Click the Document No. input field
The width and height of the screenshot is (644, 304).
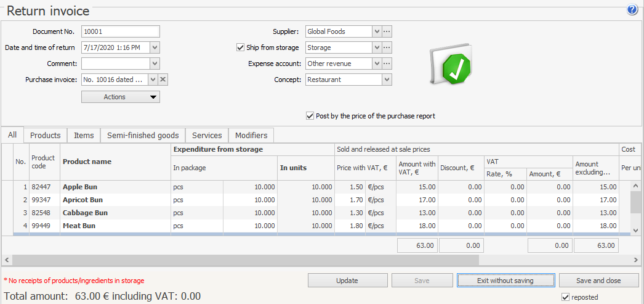pos(120,31)
